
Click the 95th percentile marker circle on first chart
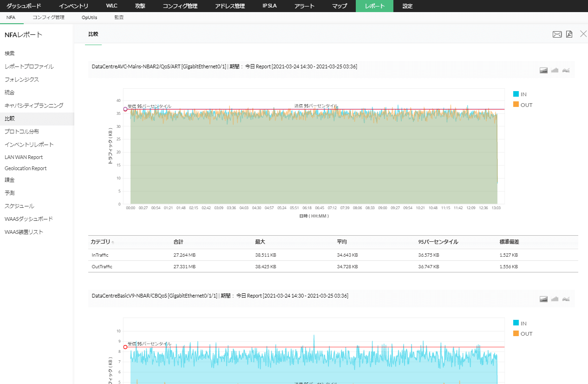click(125, 109)
